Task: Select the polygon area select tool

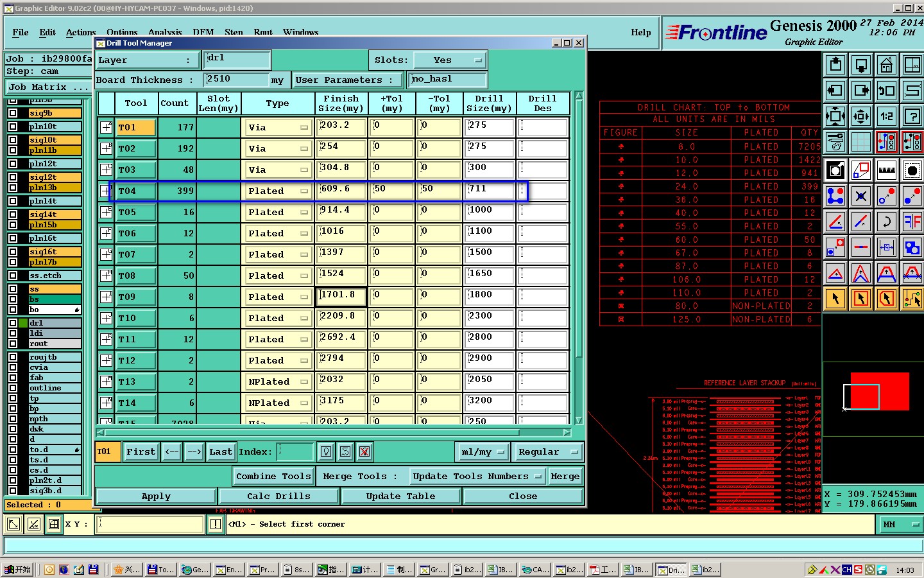Action: [x=887, y=298]
